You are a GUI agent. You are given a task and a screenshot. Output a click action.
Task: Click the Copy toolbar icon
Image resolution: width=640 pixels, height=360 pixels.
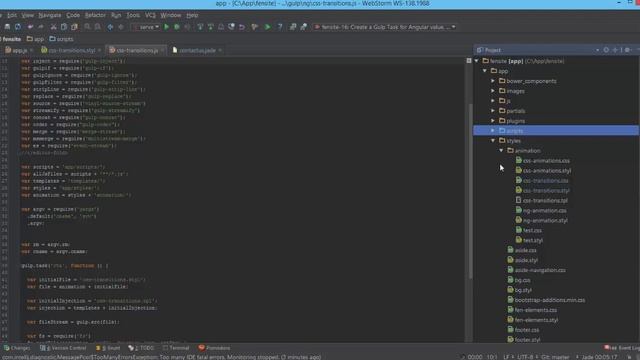coord(64,27)
